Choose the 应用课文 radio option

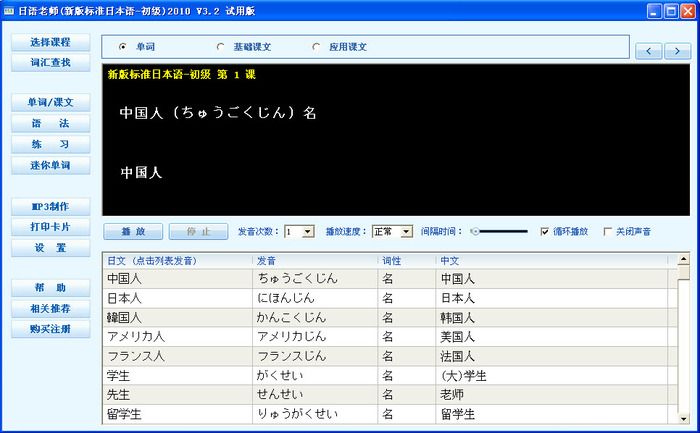[x=317, y=47]
